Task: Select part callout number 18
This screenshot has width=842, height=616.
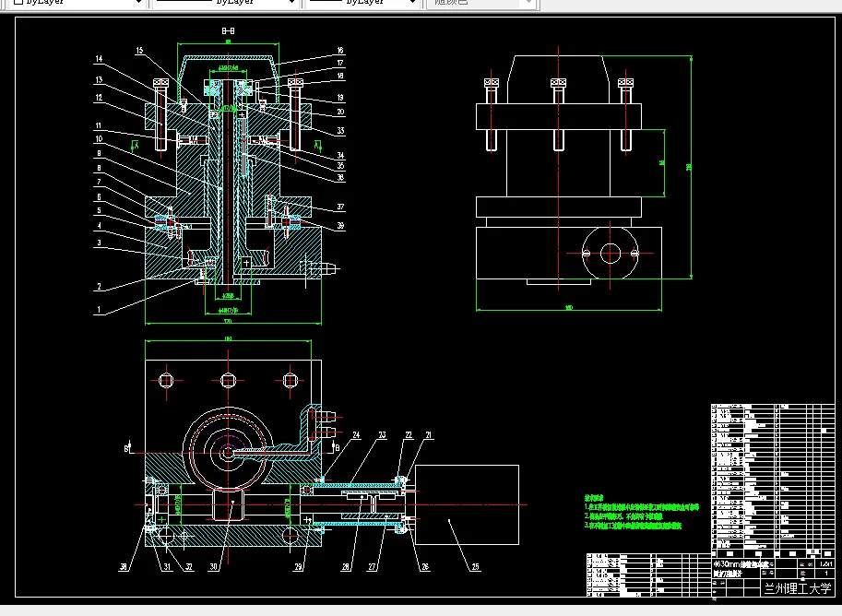Action: click(340, 76)
